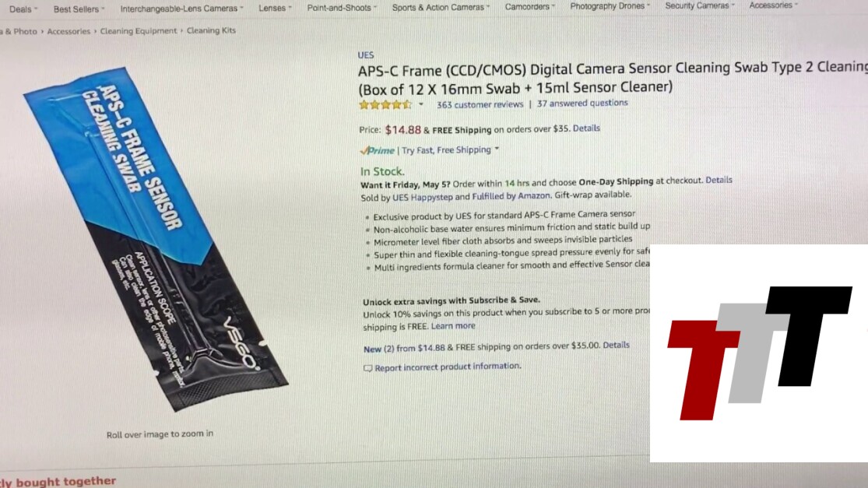This screenshot has width=868, height=488.
Task: Open Cleaning Equipment breadcrumb
Action: tap(139, 31)
